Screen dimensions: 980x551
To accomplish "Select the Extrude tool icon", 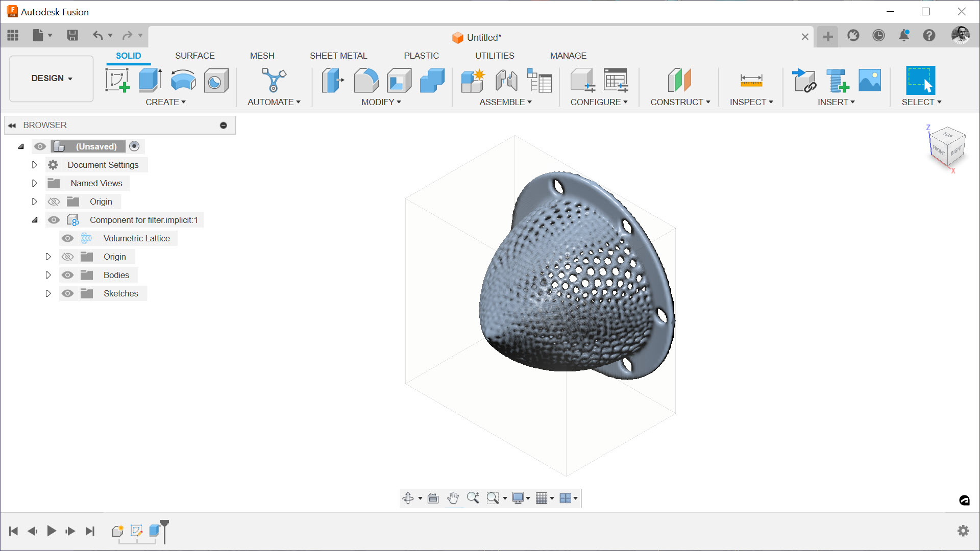I will (x=150, y=80).
